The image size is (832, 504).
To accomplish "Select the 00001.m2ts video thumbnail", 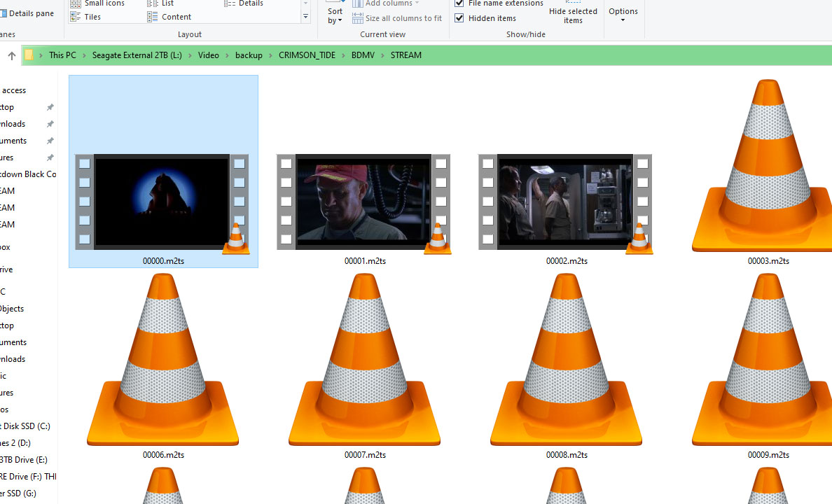I will 363,202.
